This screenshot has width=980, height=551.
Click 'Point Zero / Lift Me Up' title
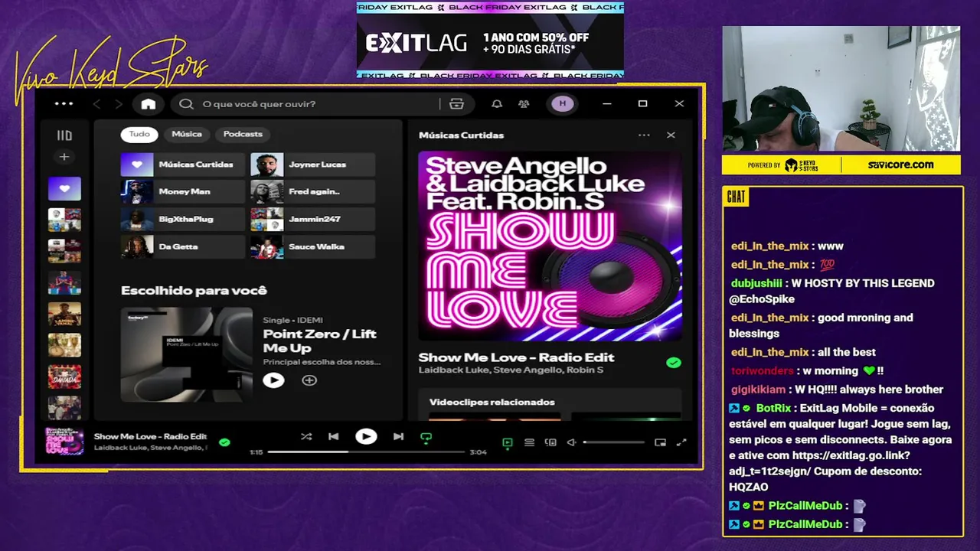pos(320,341)
